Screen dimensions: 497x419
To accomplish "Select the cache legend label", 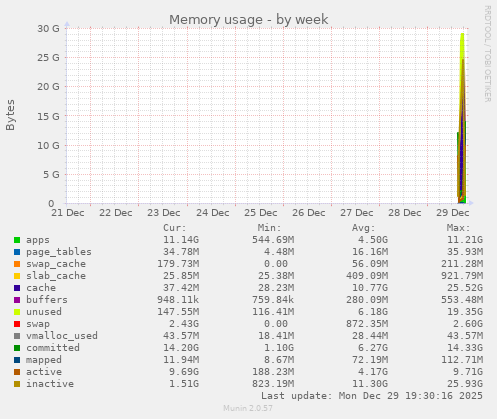I will tap(41, 288).
